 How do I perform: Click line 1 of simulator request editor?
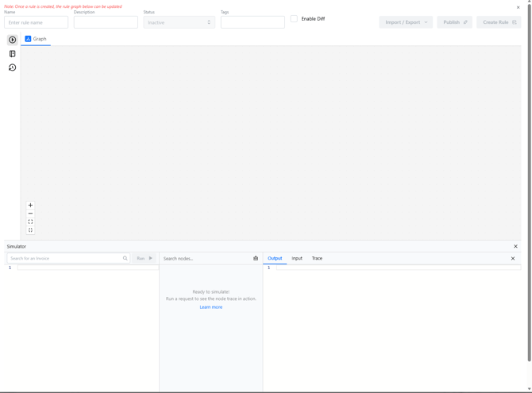tap(88, 268)
